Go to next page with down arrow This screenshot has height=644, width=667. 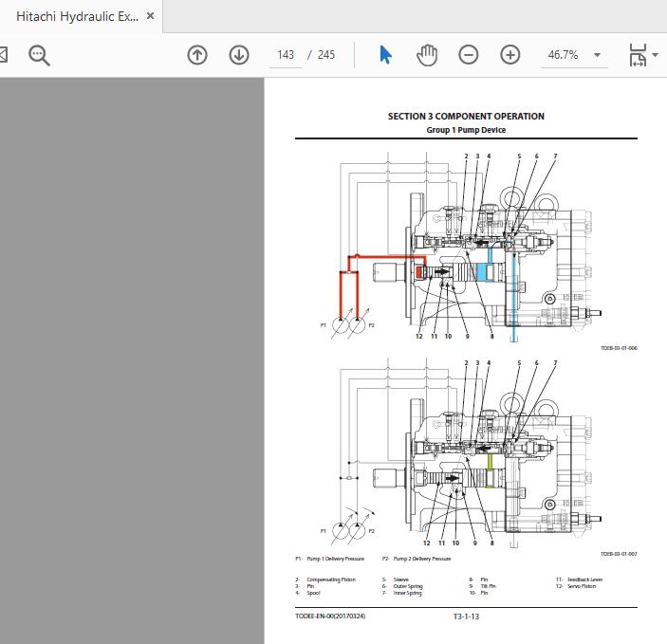pos(239,55)
